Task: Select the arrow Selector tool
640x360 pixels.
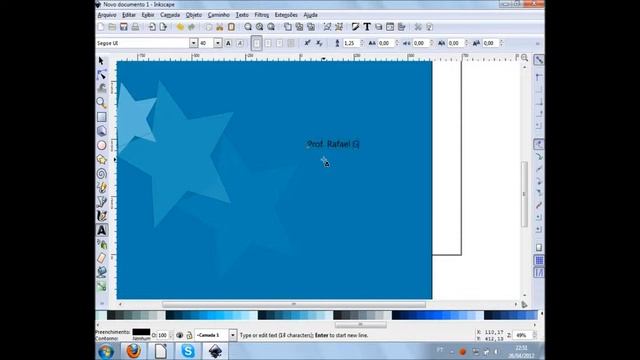Action: (x=101, y=61)
